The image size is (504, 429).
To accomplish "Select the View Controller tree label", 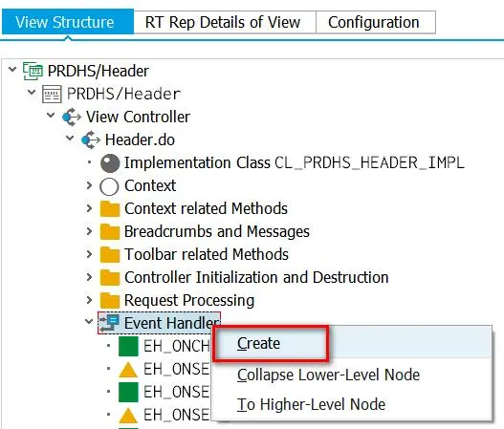I will [x=139, y=117].
